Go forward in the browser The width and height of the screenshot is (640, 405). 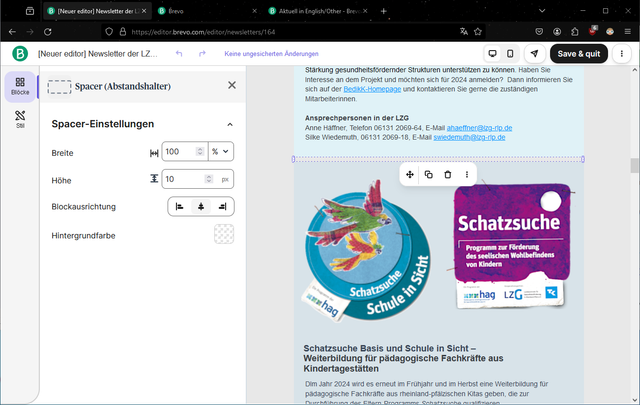tap(30, 32)
